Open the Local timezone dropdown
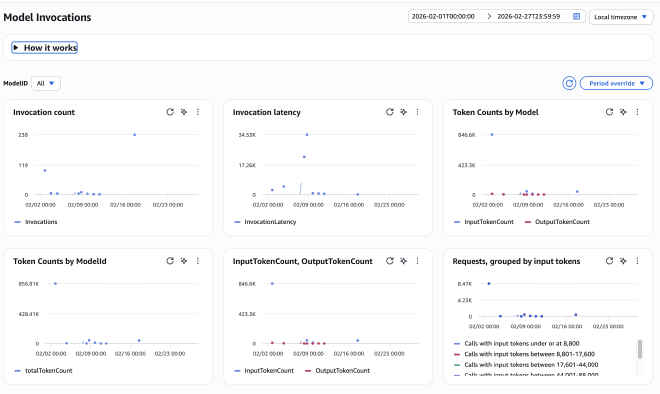Screen dimensions: 660x394 (621, 17)
